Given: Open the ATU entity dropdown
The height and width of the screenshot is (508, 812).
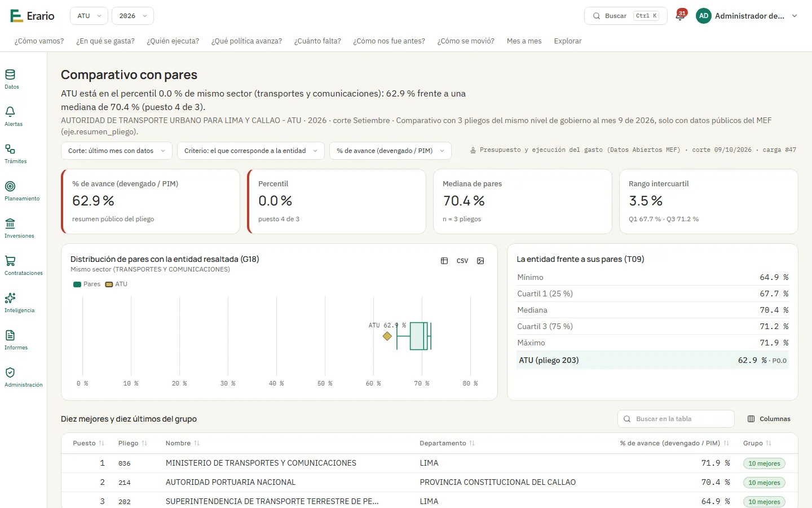Looking at the screenshot, I should pos(89,16).
